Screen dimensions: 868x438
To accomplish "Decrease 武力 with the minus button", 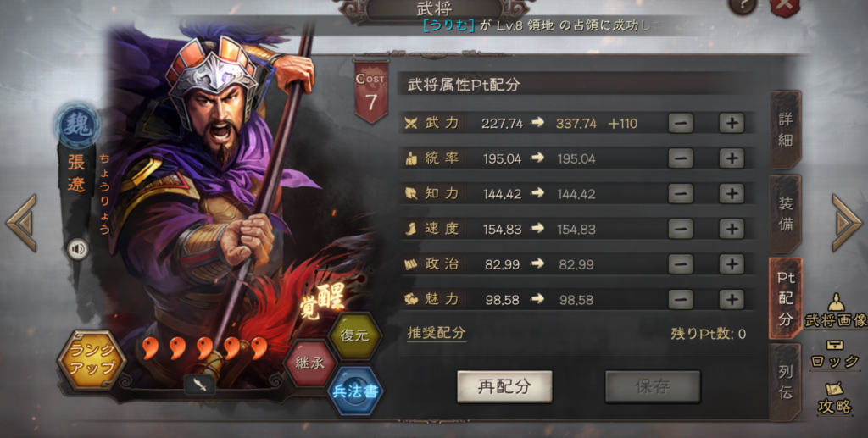I will coord(681,124).
